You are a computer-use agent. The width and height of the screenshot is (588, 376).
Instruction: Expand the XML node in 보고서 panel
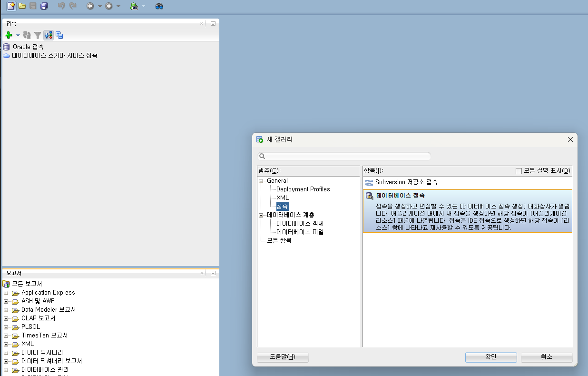pos(6,344)
